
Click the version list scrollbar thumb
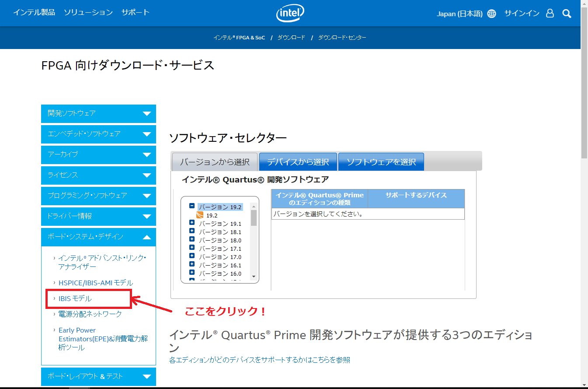pyautogui.click(x=254, y=217)
